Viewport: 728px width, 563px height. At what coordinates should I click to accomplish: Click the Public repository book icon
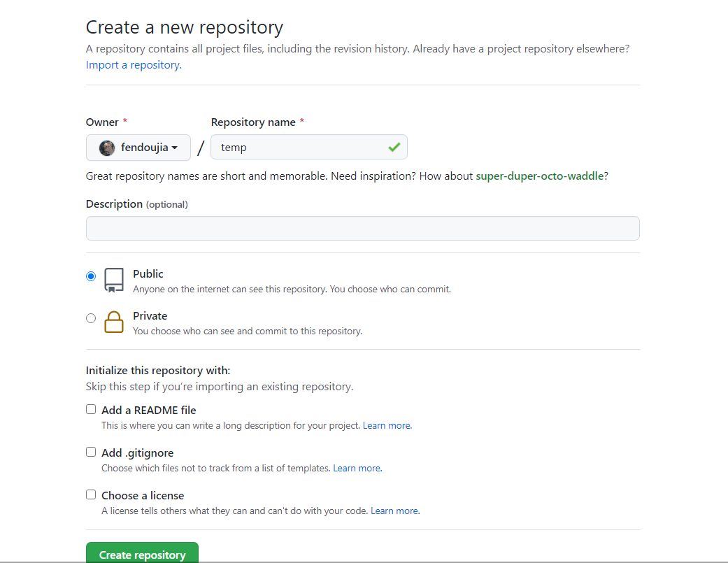click(114, 280)
